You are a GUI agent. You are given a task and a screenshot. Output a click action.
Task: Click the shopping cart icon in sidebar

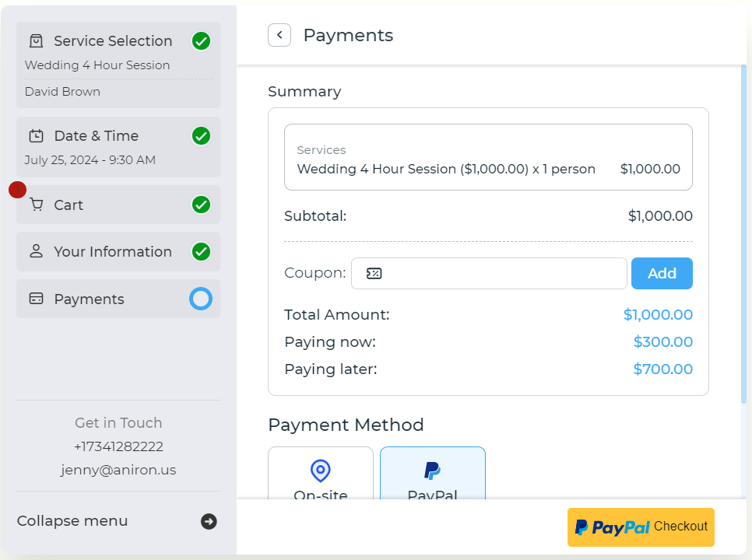pos(36,205)
